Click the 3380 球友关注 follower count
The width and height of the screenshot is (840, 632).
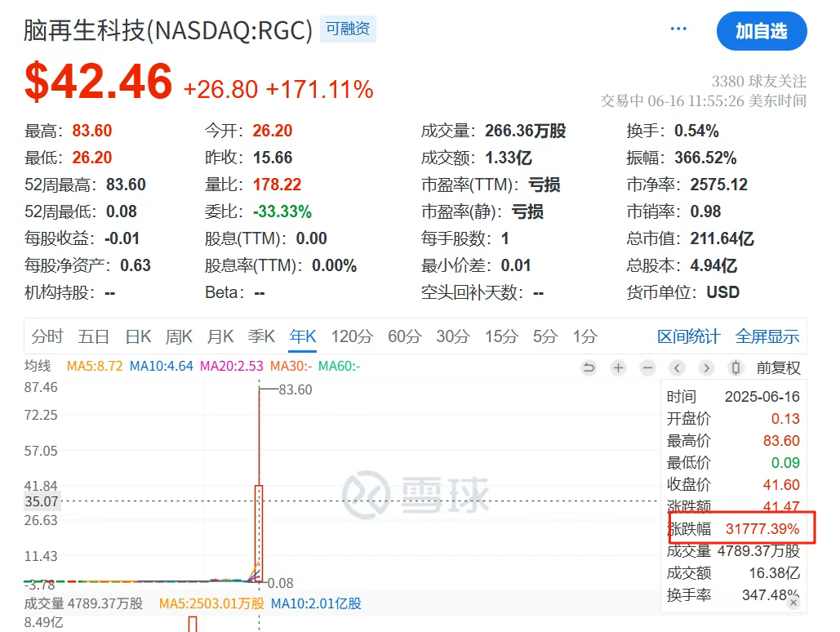tap(758, 82)
